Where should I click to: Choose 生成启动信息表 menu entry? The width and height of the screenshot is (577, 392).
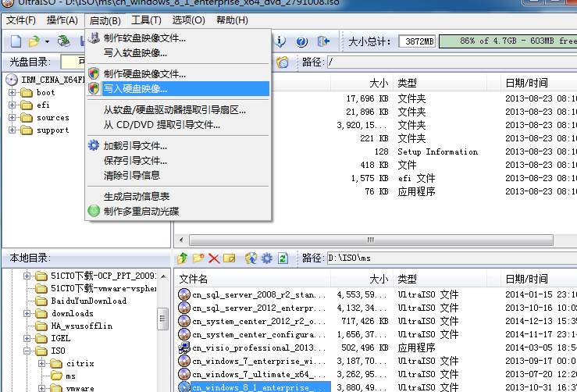179,197
